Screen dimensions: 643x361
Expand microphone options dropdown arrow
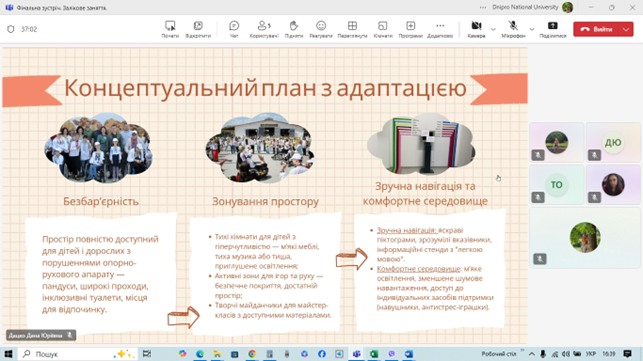click(532, 29)
